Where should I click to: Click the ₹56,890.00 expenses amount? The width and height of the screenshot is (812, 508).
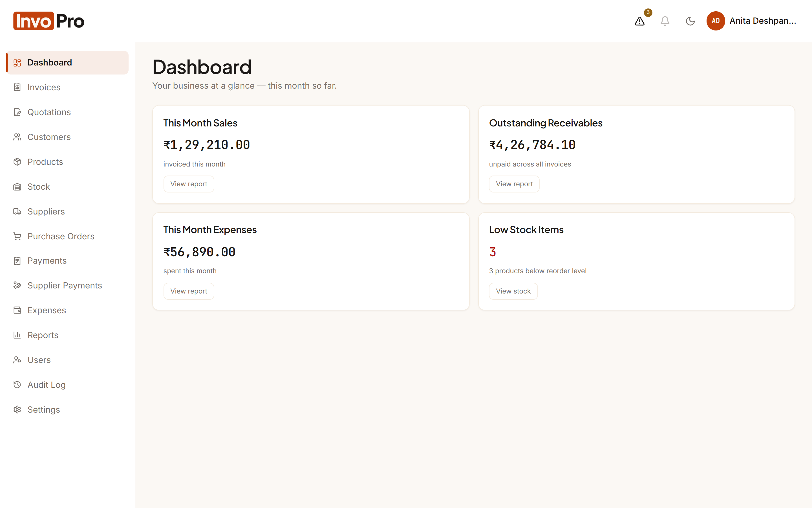(x=199, y=252)
